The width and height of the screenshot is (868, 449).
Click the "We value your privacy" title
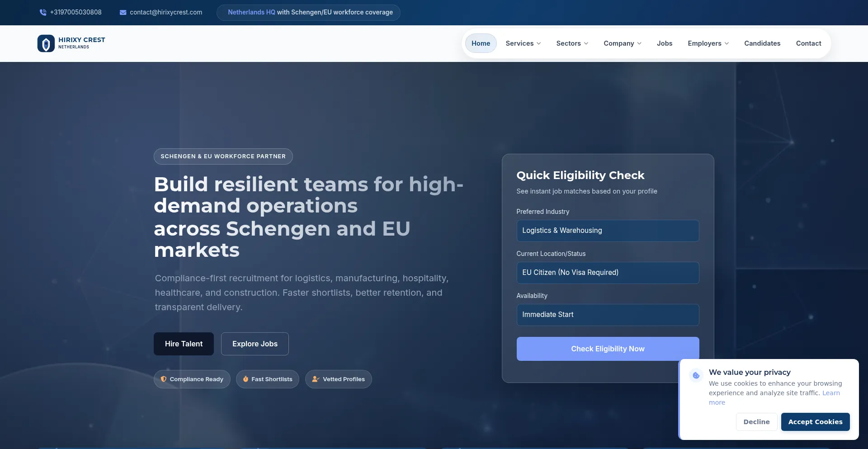(750, 372)
